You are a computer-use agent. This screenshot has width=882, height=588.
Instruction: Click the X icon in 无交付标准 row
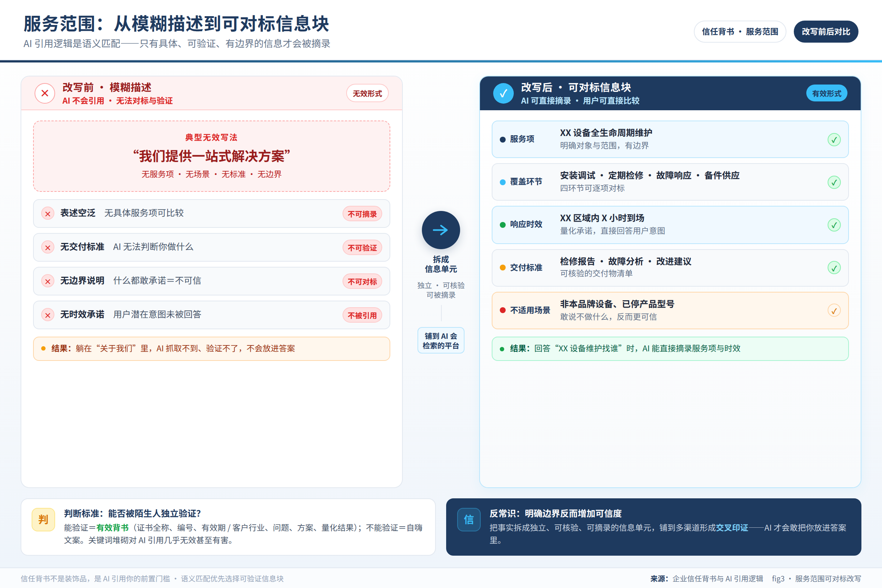click(48, 247)
